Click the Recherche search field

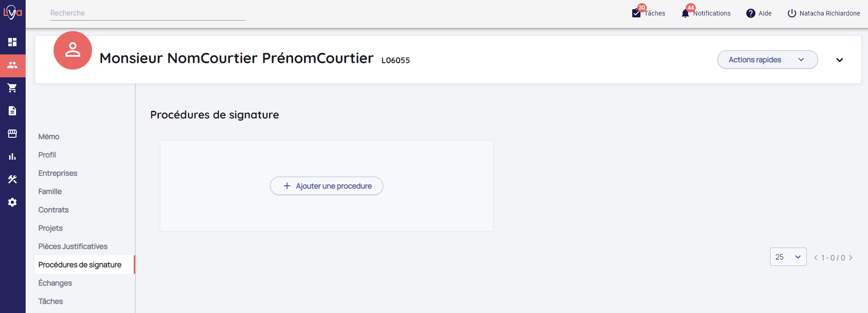[147, 13]
